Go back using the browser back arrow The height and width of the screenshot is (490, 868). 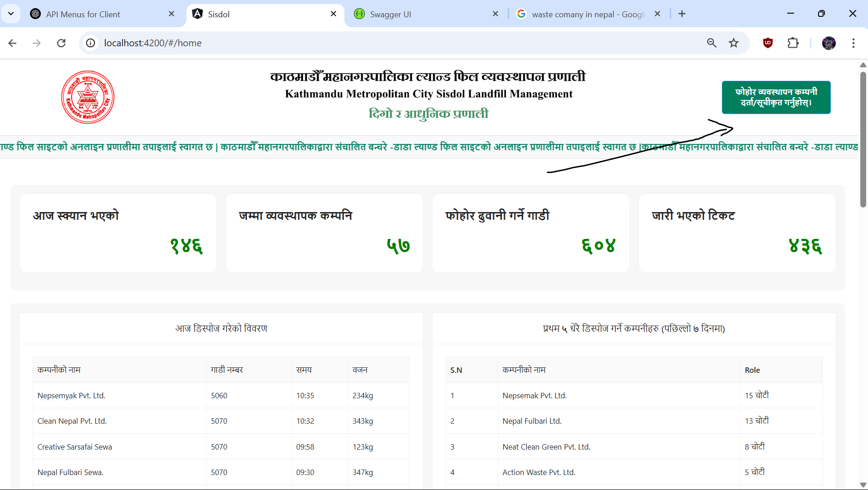tap(13, 43)
